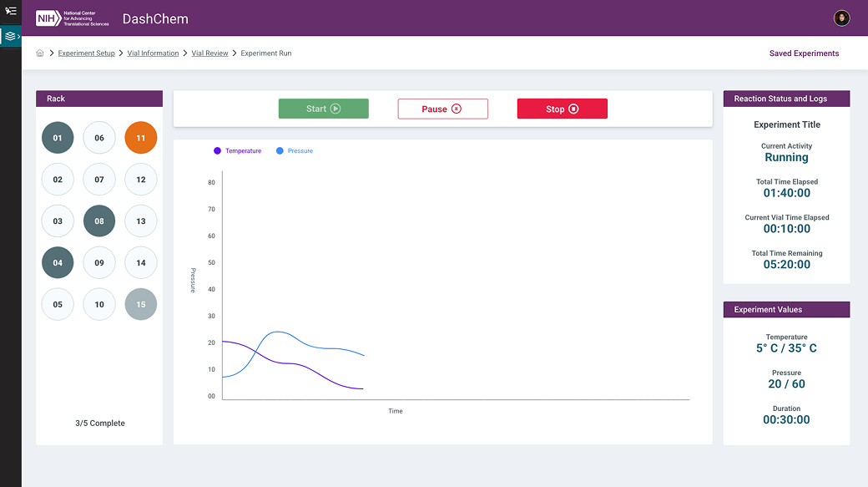Expand the layers stack sidebar icon
This screenshot has height=487, width=868.
11,36
